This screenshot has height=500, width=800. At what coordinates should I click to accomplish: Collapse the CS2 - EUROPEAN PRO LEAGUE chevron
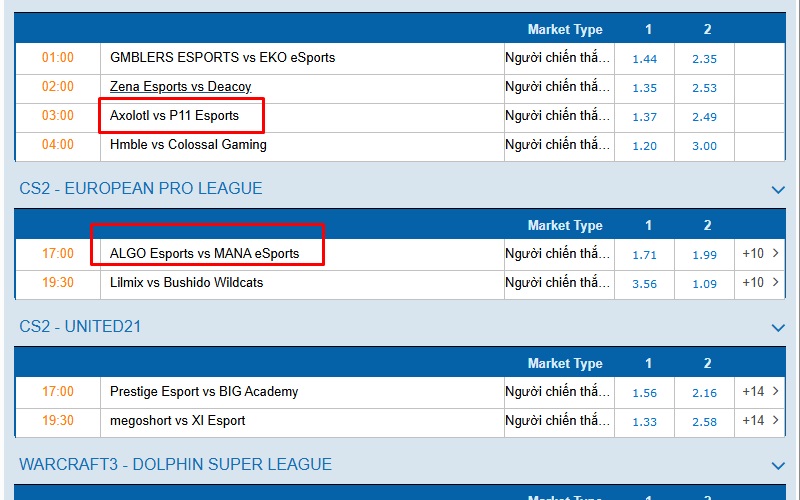pos(778,189)
